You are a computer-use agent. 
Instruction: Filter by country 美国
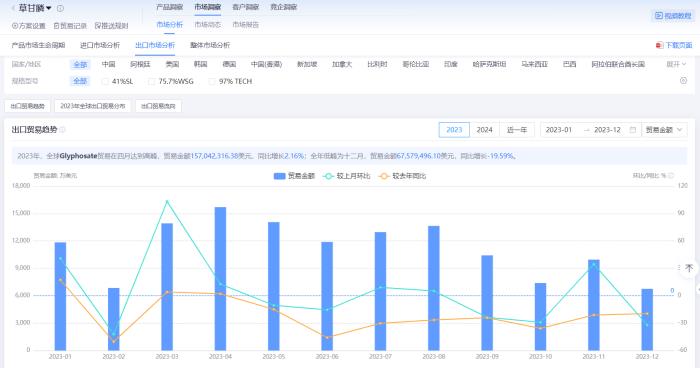click(172, 64)
